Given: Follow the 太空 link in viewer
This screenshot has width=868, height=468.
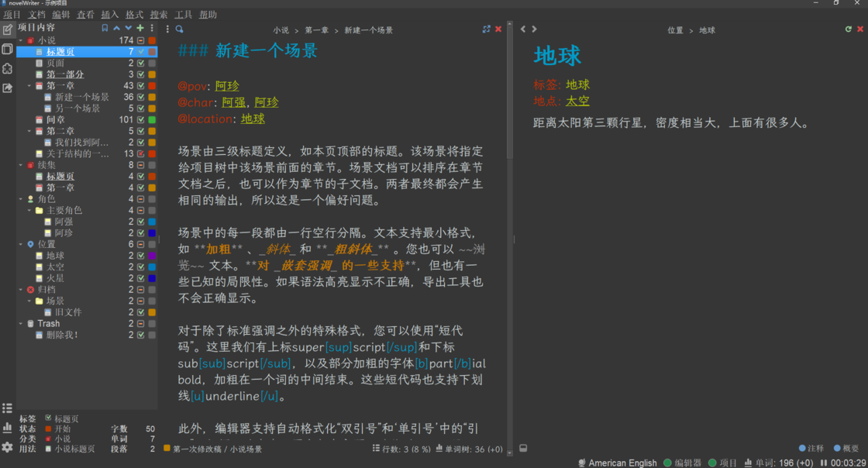Looking at the screenshot, I should [577, 101].
